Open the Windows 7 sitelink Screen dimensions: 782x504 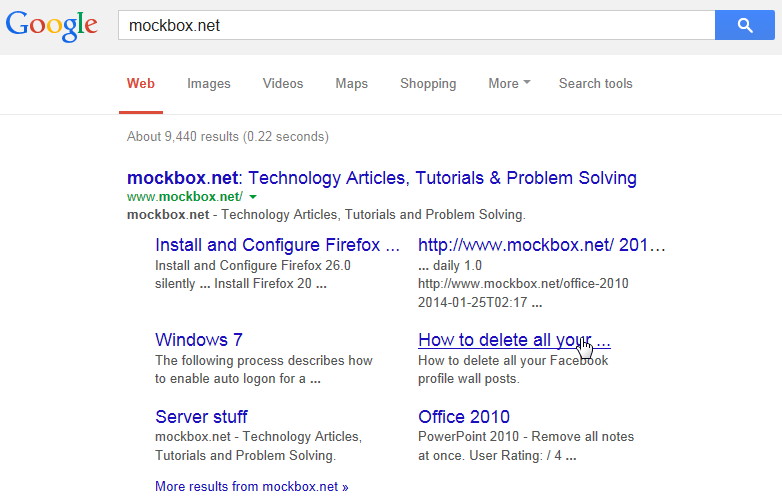click(198, 340)
